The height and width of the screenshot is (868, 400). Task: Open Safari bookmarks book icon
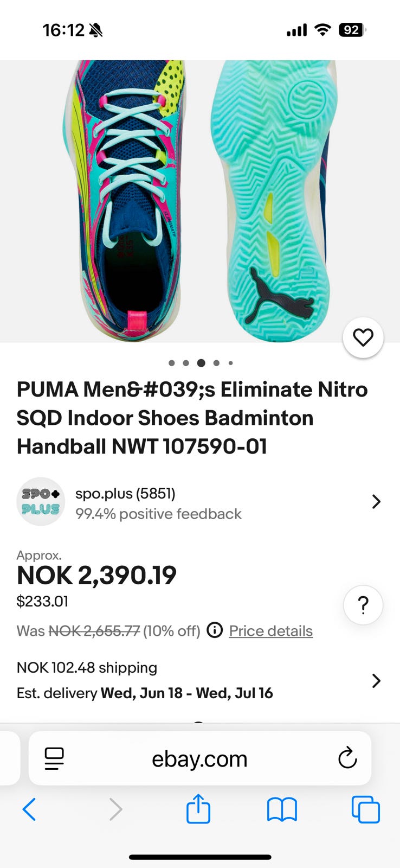282,809
